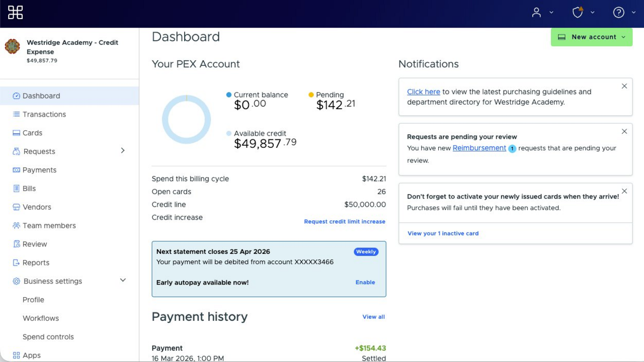Click the Next statement closes 25 Apr 2026 text

pyautogui.click(x=213, y=252)
